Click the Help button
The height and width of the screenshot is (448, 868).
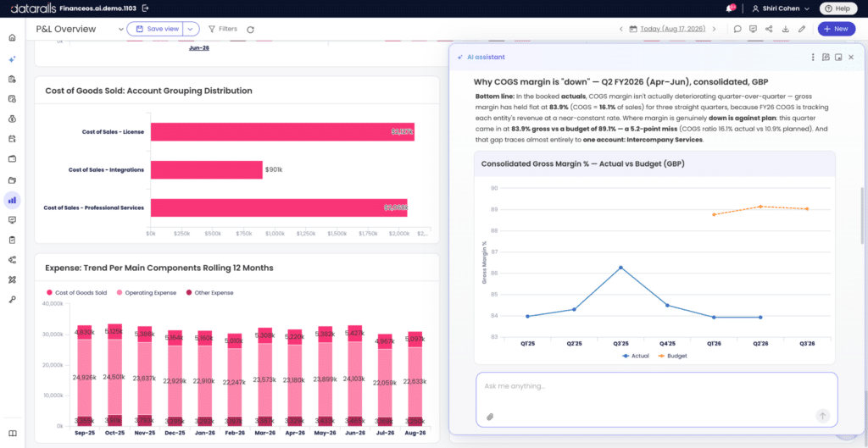tap(837, 8)
